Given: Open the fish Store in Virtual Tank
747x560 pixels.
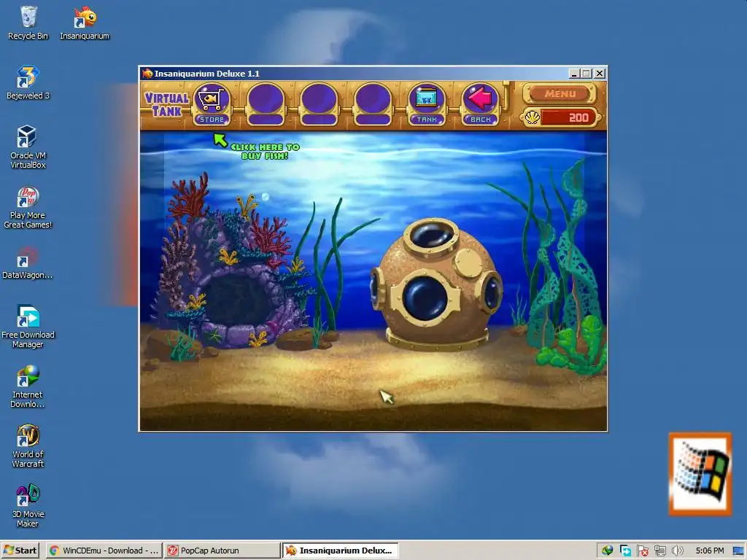Looking at the screenshot, I should coord(212,105).
